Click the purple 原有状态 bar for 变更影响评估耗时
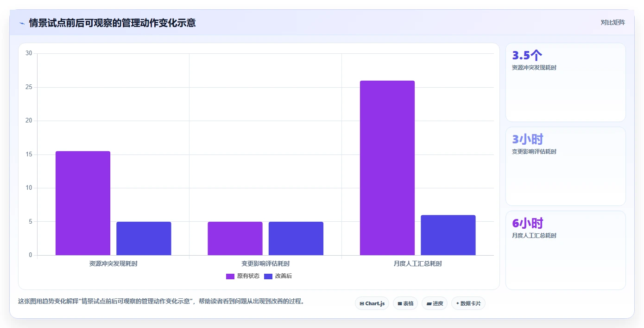 (x=235, y=238)
